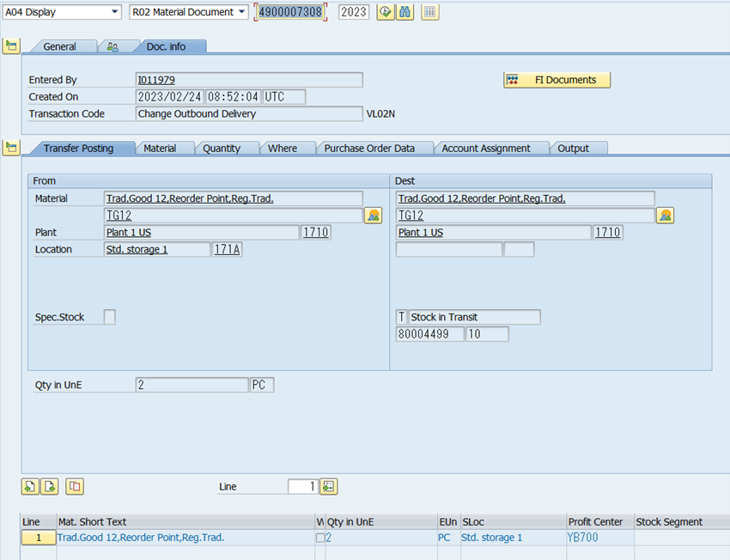Open the R02 Material Document dropdown
Screen dimensions: 730x560
(x=189, y=12)
